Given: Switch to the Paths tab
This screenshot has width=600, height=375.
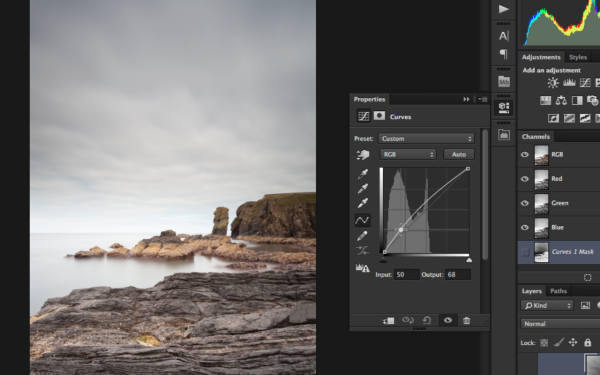Looking at the screenshot, I should (558, 291).
